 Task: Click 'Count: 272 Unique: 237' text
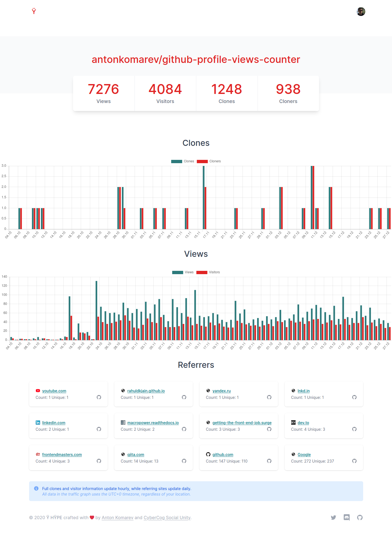click(313, 461)
